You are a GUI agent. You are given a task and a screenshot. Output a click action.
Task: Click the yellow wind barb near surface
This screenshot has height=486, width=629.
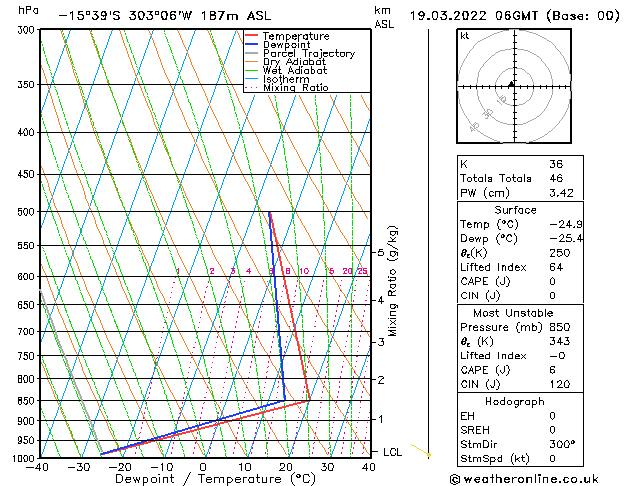coord(421,450)
